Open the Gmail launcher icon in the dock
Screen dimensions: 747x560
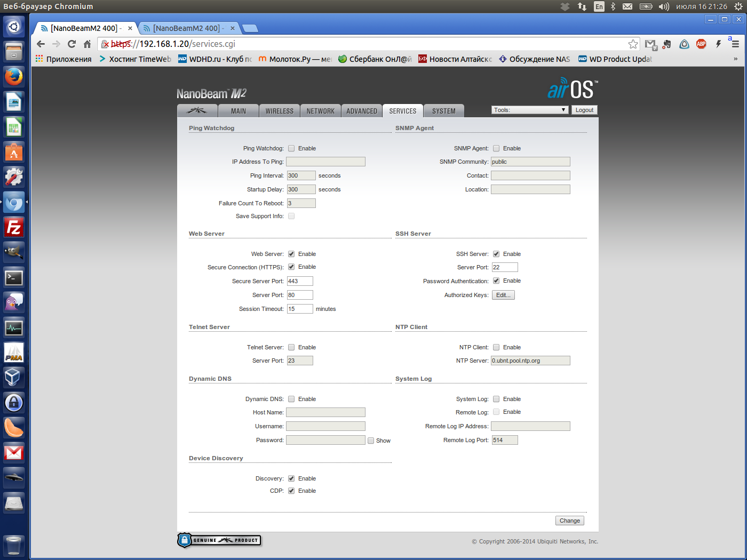[x=14, y=453]
